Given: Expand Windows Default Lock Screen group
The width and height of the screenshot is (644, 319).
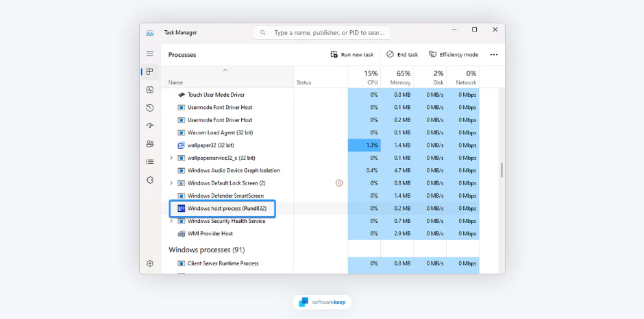Looking at the screenshot, I should [171, 183].
